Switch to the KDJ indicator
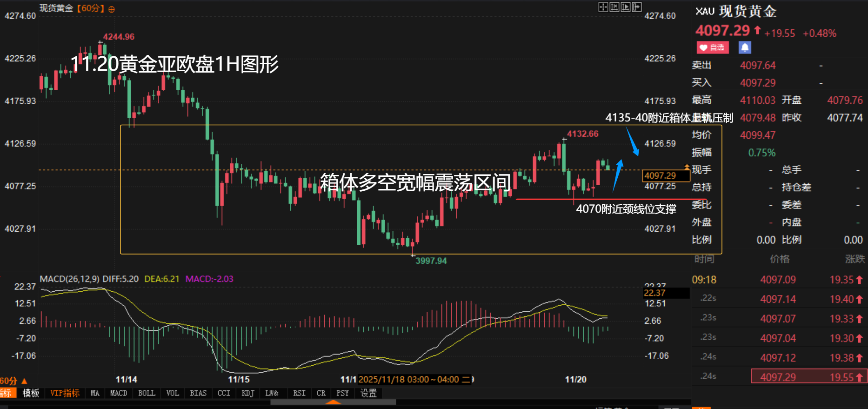Image resolution: width=868 pixels, height=409 pixels. (x=248, y=393)
